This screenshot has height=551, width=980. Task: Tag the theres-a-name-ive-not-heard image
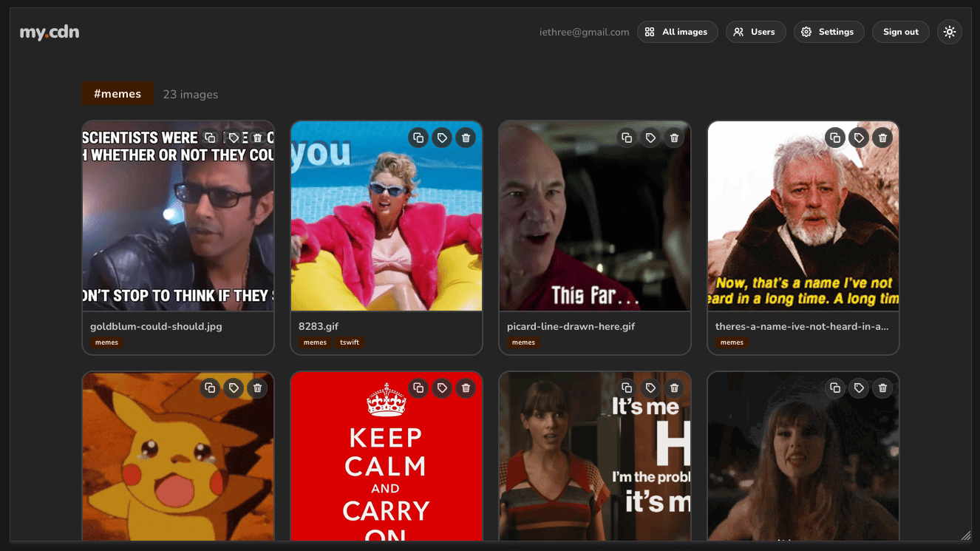859,138
